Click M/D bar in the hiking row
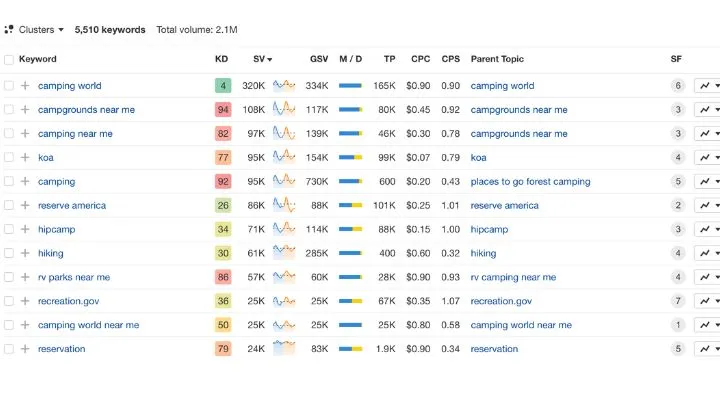Image resolution: width=720 pixels, height=400 pixels. (x=350, y=253)
